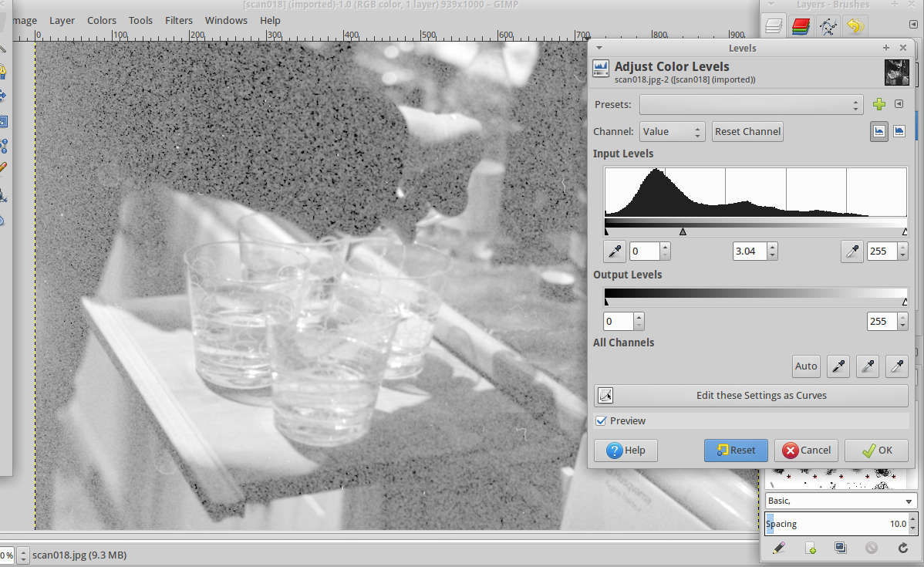
Task: Click the gamma midpoint slider triangle
Action: 683,231
